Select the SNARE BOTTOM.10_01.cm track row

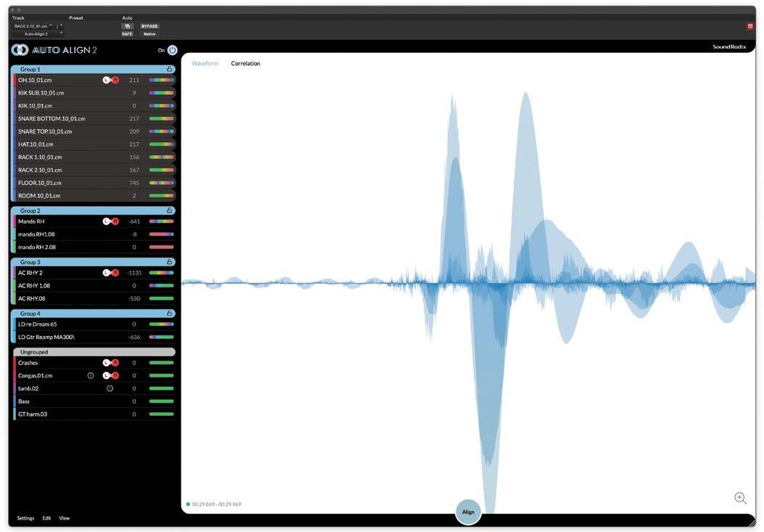pyautogui.click(x=94, y=118)
